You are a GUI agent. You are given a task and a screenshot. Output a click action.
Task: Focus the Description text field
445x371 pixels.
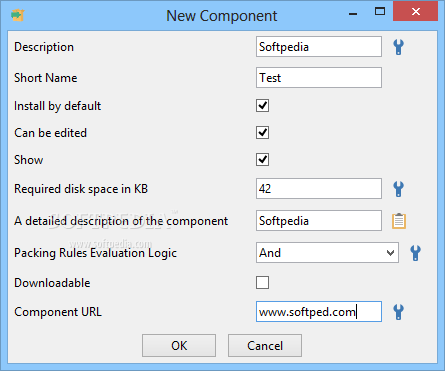[319, 47]
